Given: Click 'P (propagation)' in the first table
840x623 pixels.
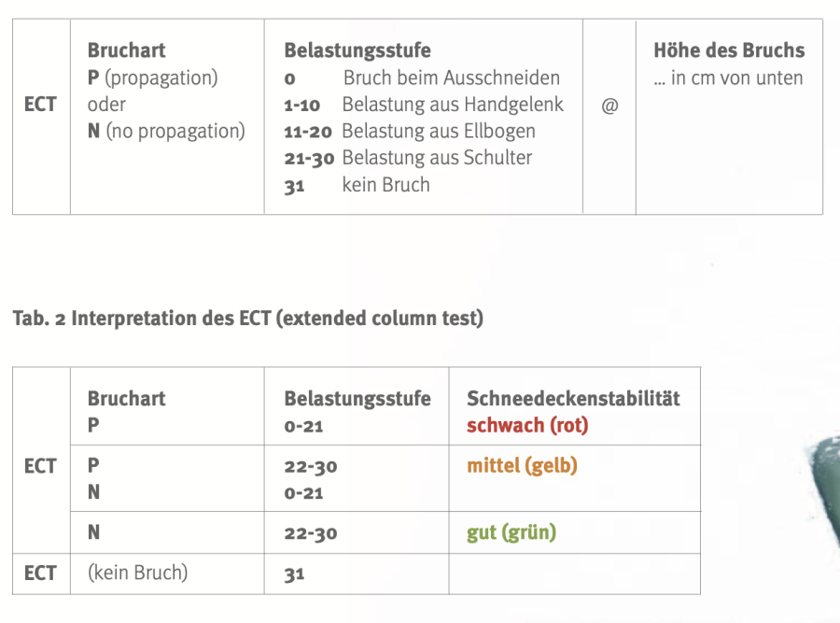Looking at the screenshot, I should click(x=153, y=78).
